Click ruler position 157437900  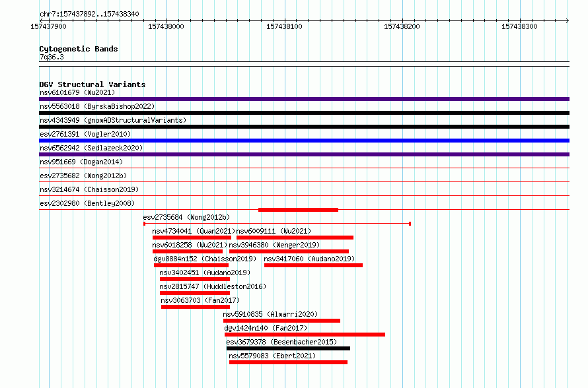(x=48, y=26)
